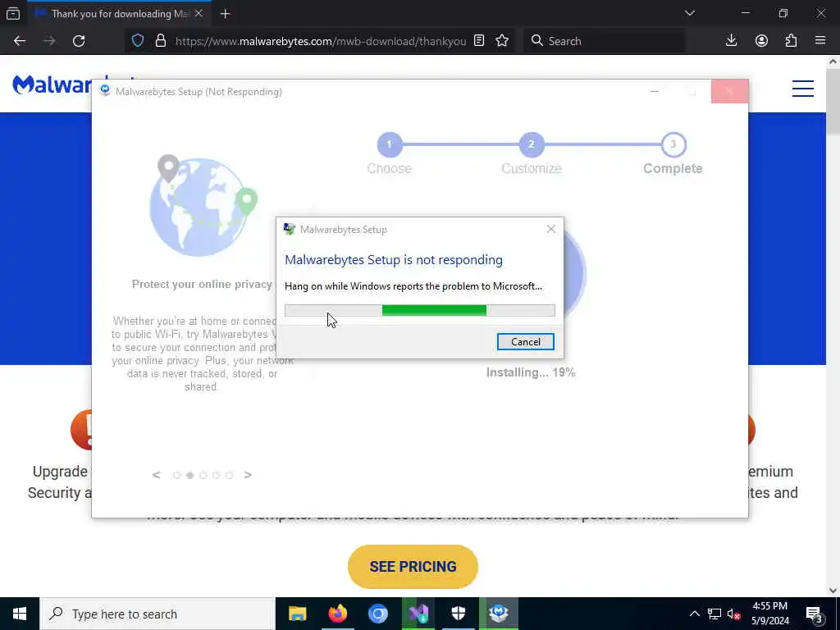Screen dimensions: 840x630
Task: Open the Firefox downloads panel
Action: pyautogui.click(x=731, y=41)
